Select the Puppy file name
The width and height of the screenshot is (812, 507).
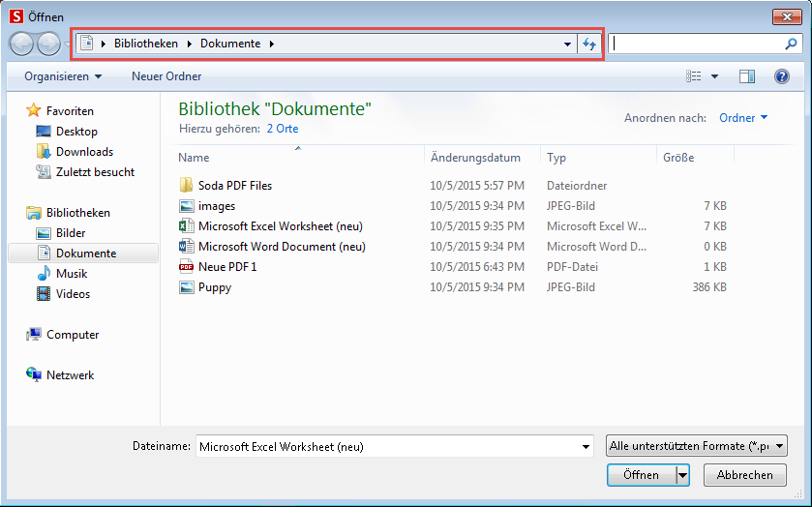215,287
